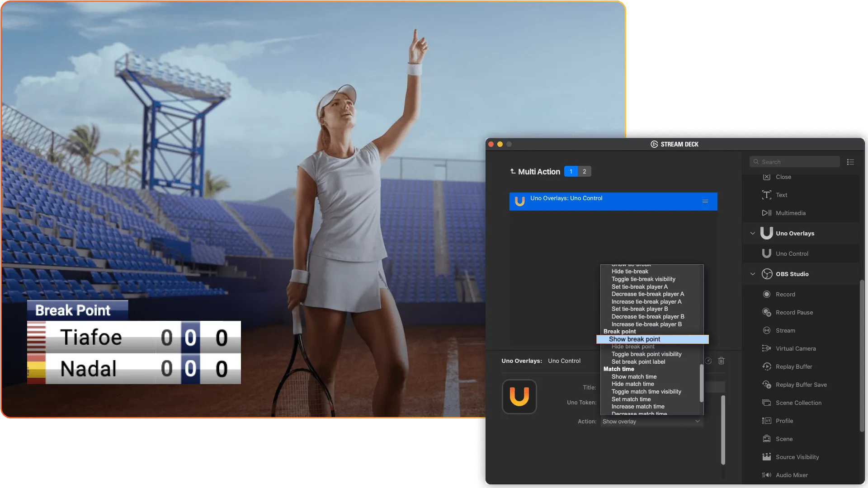
Task: Select Hide match time option
Action: [x=632, y=384]
